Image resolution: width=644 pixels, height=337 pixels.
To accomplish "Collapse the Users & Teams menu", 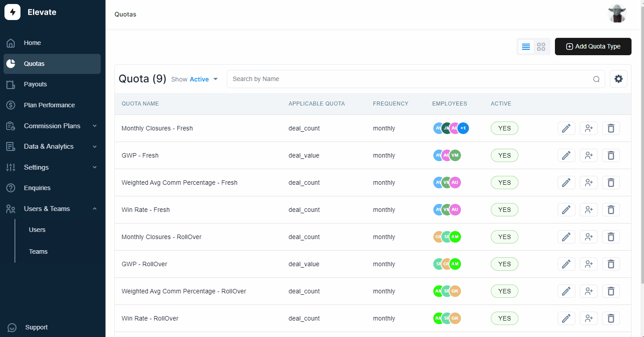I will point(52,209).
